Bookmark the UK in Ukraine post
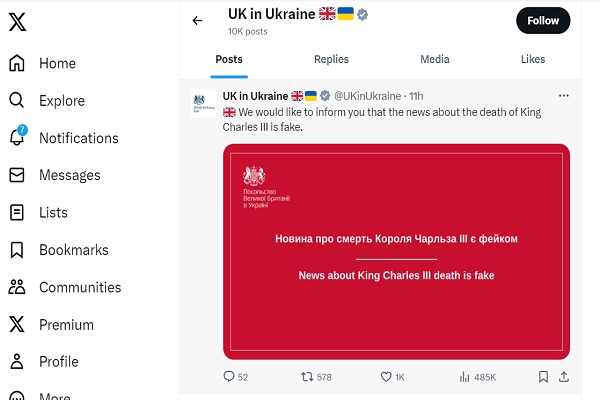600x400 pixels. [x=543, y=377]
